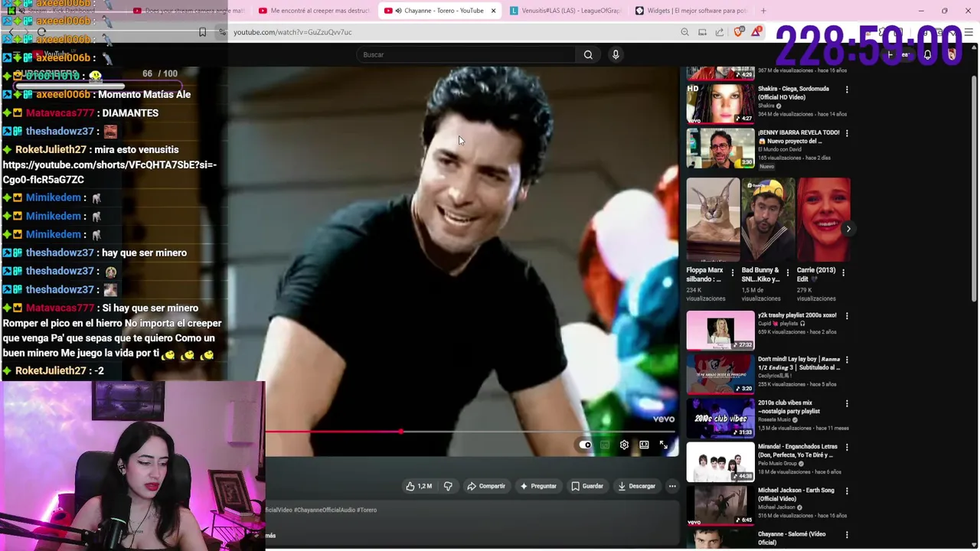Toggle subtitles button in player

(x=605, y=445)
